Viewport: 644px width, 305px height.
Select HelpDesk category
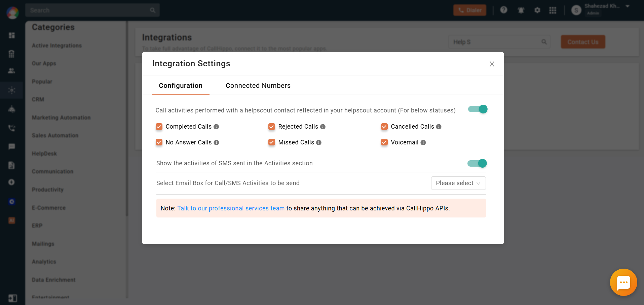(x=44, y=154)
